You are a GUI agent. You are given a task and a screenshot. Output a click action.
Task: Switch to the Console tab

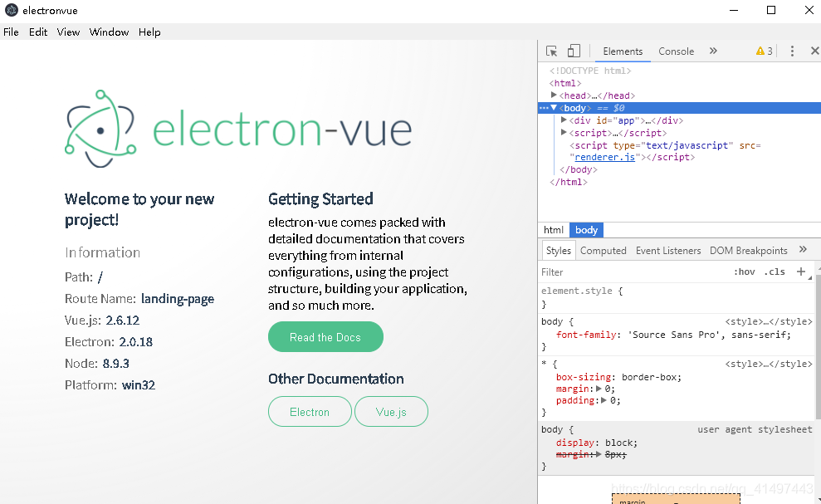(676, 51)
